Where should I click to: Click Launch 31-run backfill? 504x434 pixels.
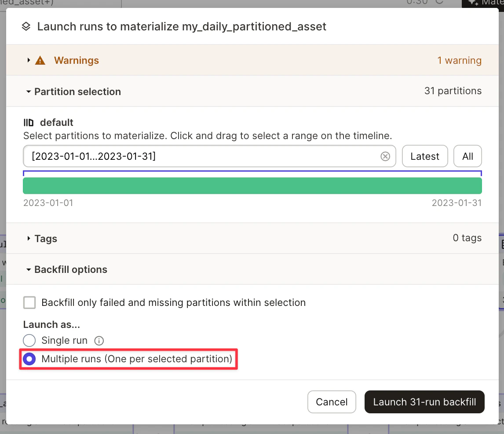click(424, 402)
